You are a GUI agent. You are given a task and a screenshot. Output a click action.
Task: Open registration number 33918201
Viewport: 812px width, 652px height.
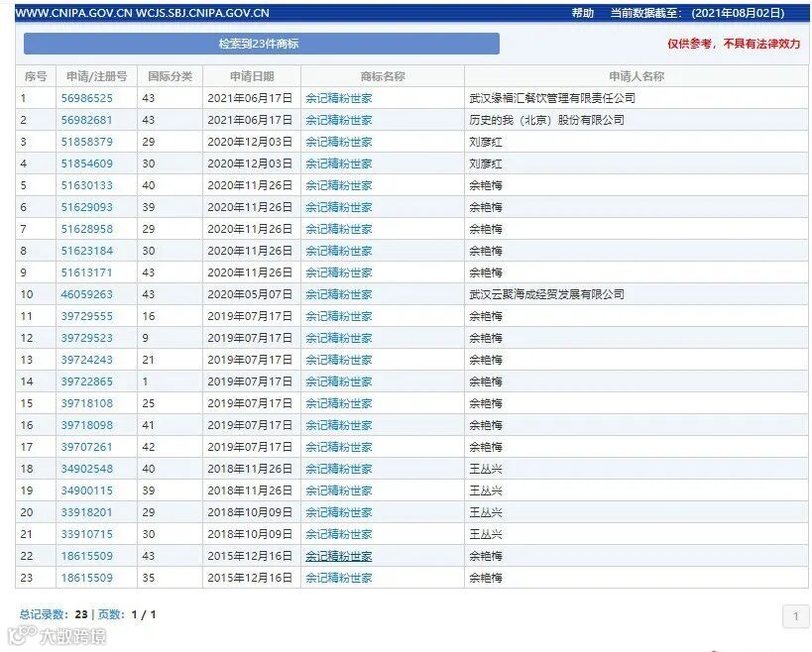[x=86, y=512]
